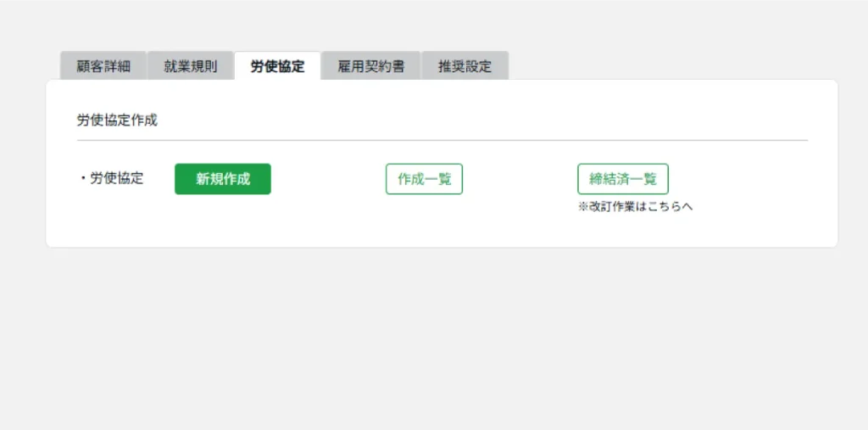Click the green 新規作成 button
868x430 pixels.
[x=223, y=179]
